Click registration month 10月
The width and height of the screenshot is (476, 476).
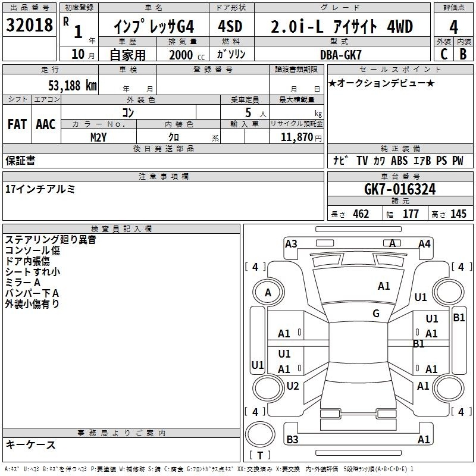coord(83,54)
